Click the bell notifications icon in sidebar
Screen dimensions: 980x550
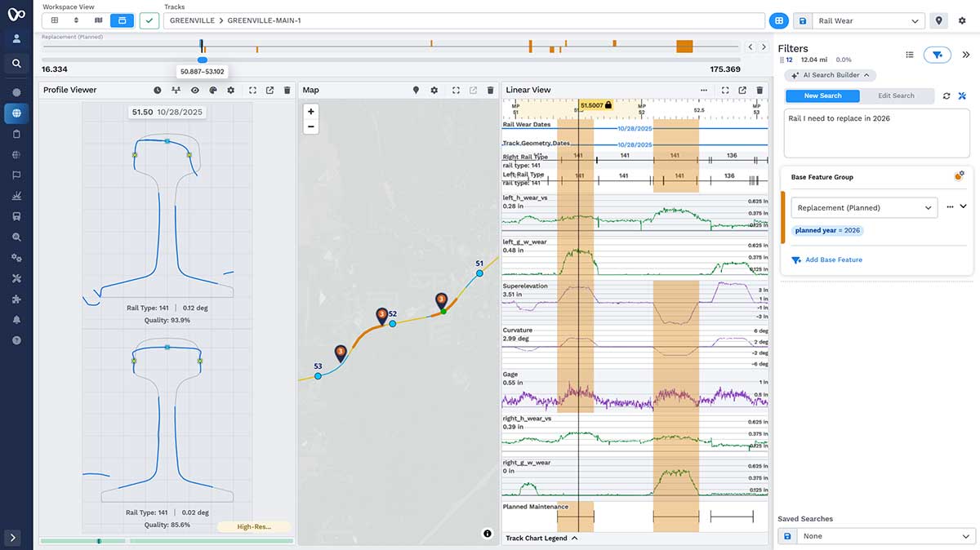[x=16, y=319]
